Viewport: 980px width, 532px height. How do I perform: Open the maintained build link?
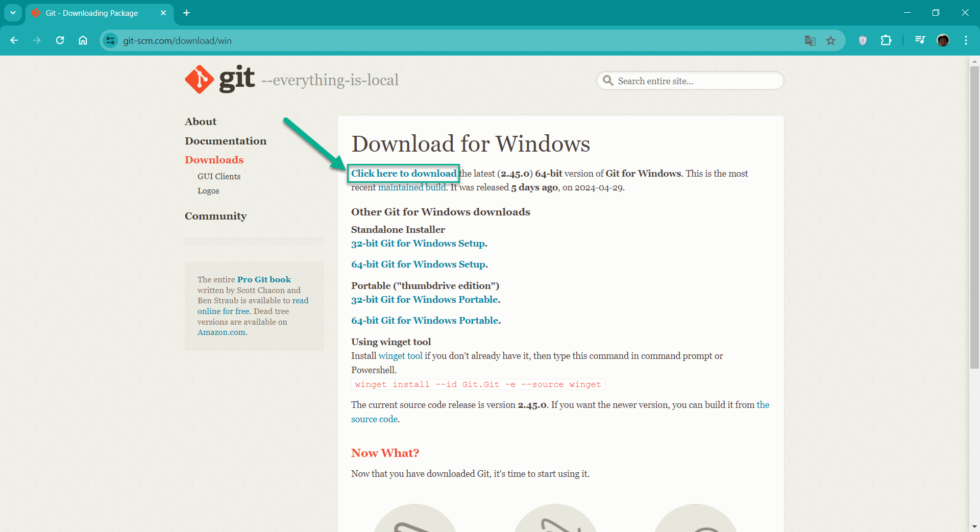(412, 187)
